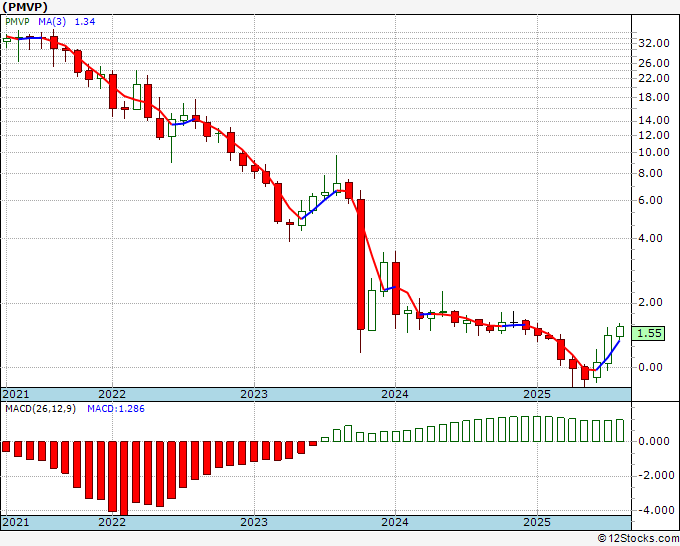Viewport: 680px width, 546px height.
Task: Select 2021 on the MACD panel time axis
Action: tap(16, 522)
